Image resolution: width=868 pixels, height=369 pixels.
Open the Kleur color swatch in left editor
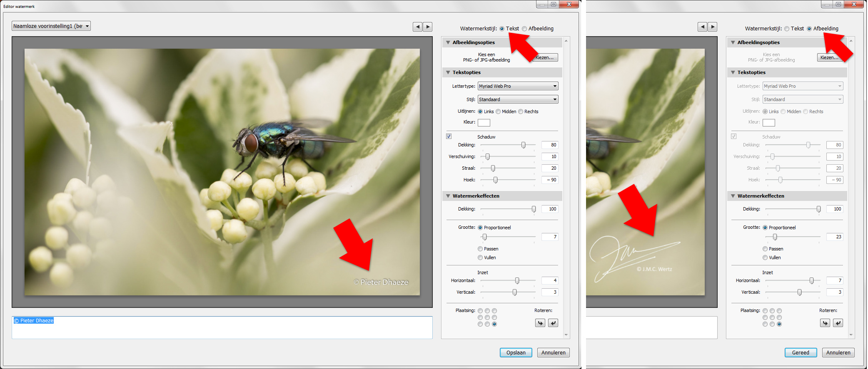pos(484,123)
